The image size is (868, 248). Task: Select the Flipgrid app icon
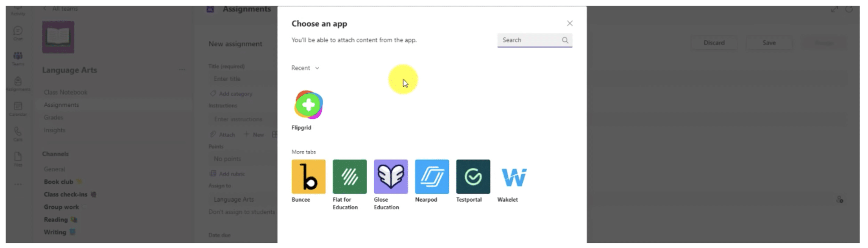point(309,104)
